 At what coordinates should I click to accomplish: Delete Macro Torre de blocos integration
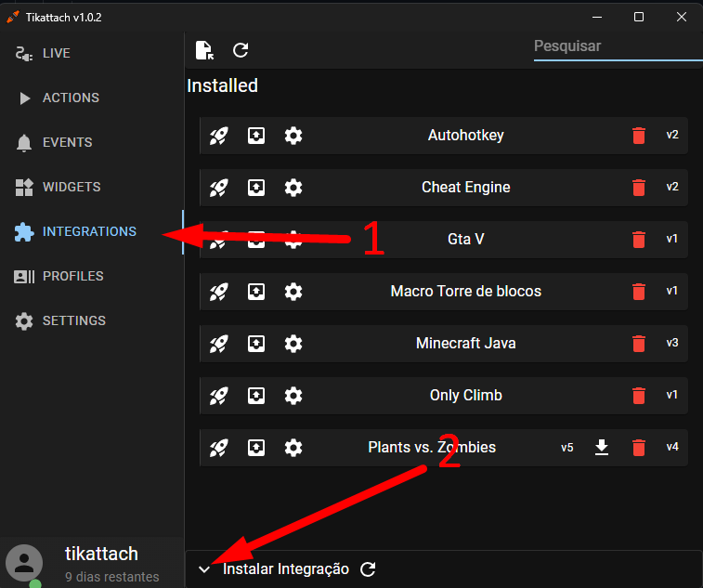(x=638, y=292)
